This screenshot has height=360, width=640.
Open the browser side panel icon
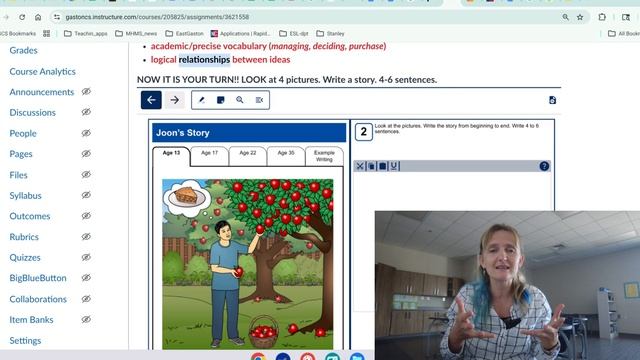[626, 17]
